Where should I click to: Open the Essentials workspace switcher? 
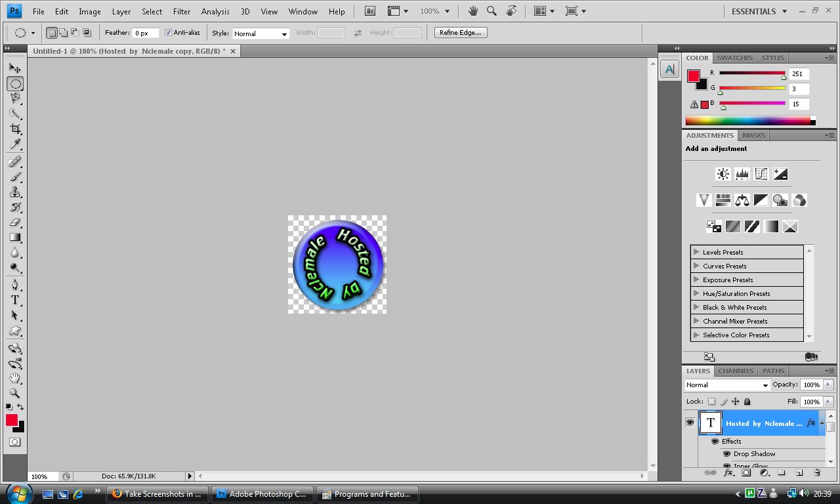[759, 11]
